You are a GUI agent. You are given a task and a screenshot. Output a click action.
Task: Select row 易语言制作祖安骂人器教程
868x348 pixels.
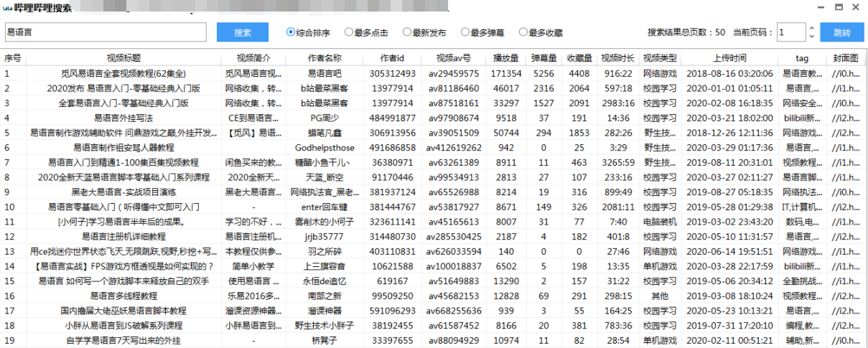[x=433, y=148]
